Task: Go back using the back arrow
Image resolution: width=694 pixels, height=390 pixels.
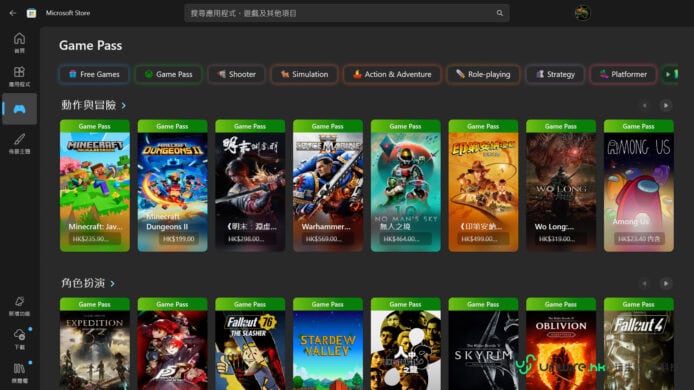Action: (x=12, y=13)
